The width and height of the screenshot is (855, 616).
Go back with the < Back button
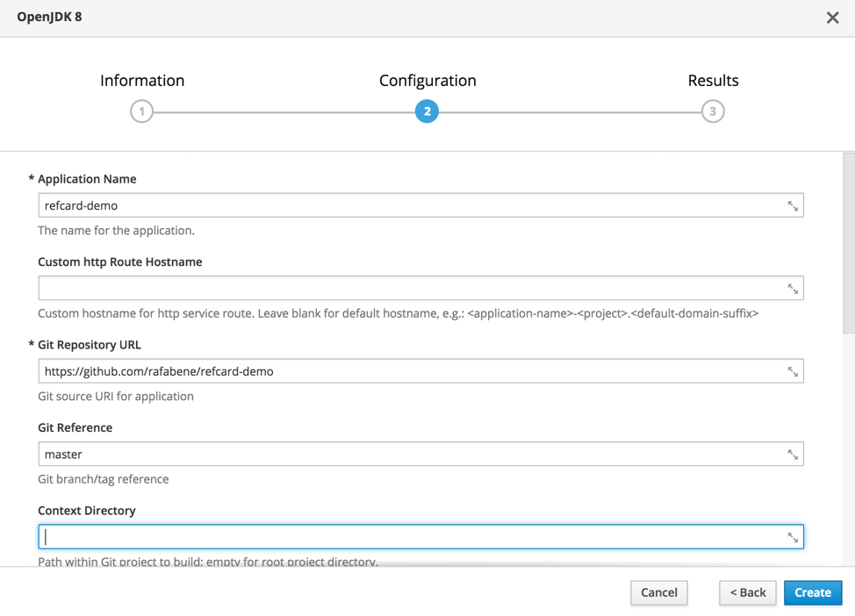[748, 592]
